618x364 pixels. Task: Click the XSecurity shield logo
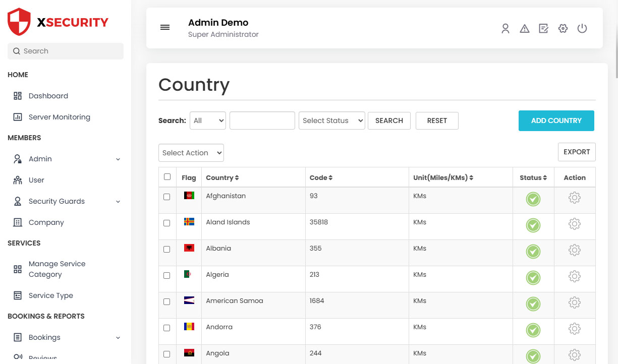(x=20, y=22)
